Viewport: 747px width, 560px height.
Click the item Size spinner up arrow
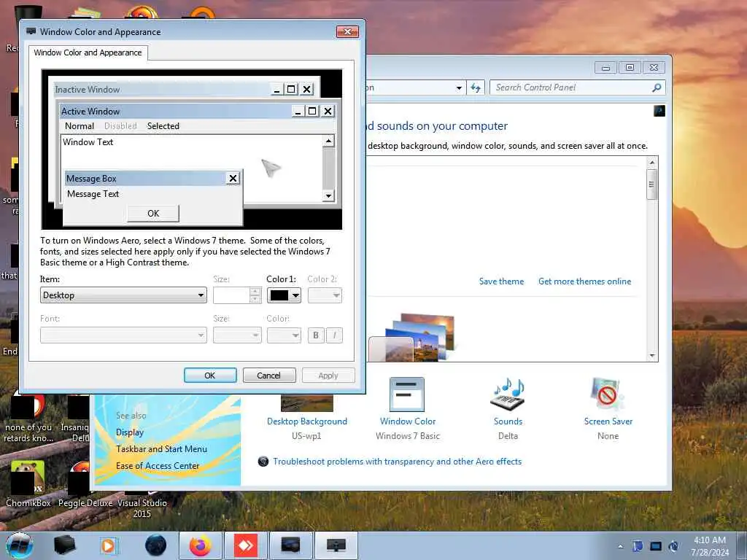[255, 291]
